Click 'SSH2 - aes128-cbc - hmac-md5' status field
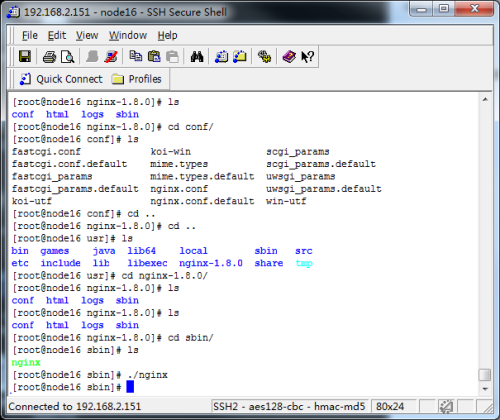This screenshot has height=420, width=500. (x=289, y=406)
